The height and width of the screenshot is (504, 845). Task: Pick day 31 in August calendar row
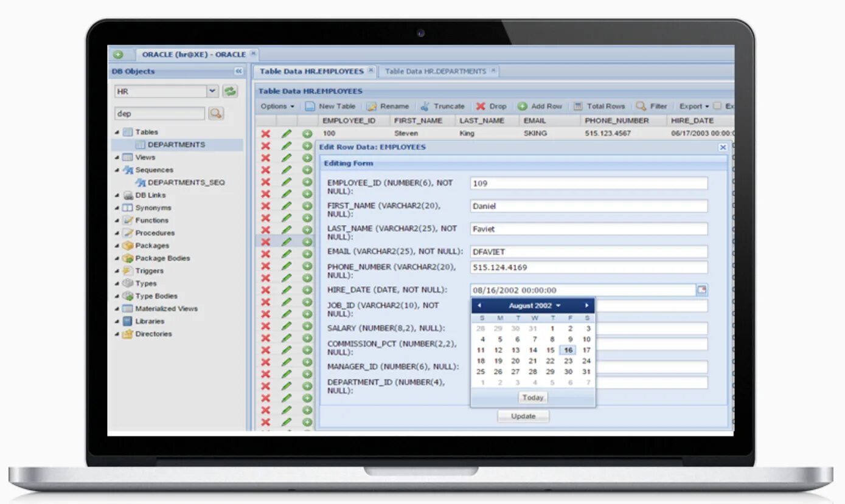tap(586, 372)
